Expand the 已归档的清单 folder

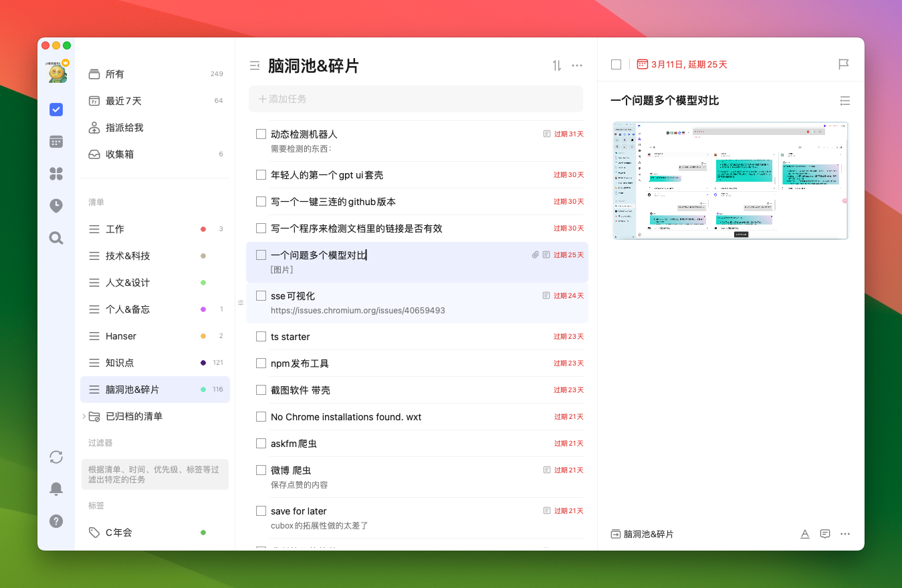(x=84, y=416)
